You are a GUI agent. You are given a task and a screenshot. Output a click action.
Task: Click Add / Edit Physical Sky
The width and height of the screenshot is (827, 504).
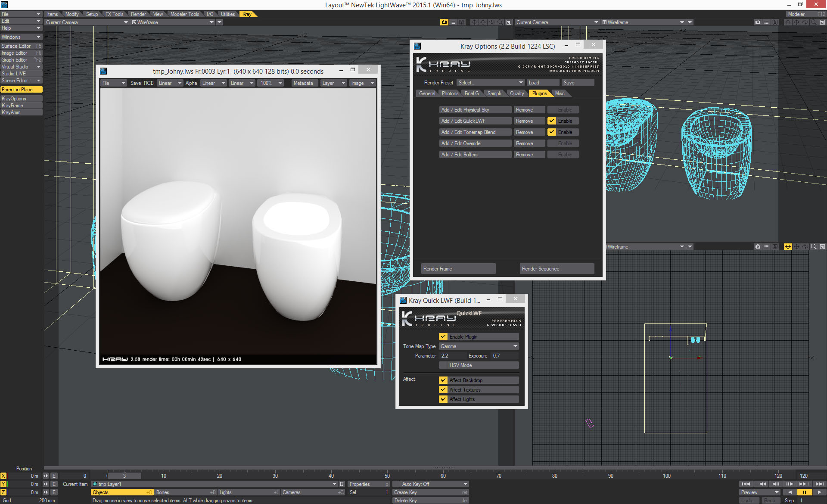point(475,110)
